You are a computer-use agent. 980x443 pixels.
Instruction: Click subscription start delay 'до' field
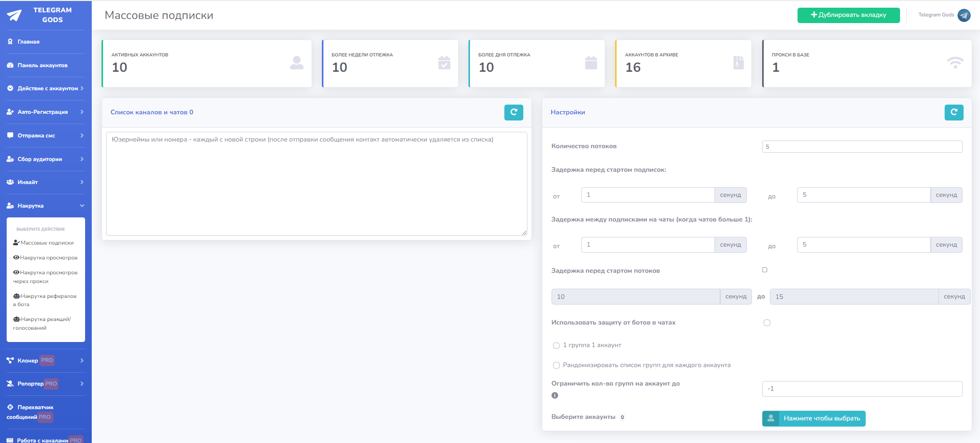pyautogui.click(x=864, y=195)
